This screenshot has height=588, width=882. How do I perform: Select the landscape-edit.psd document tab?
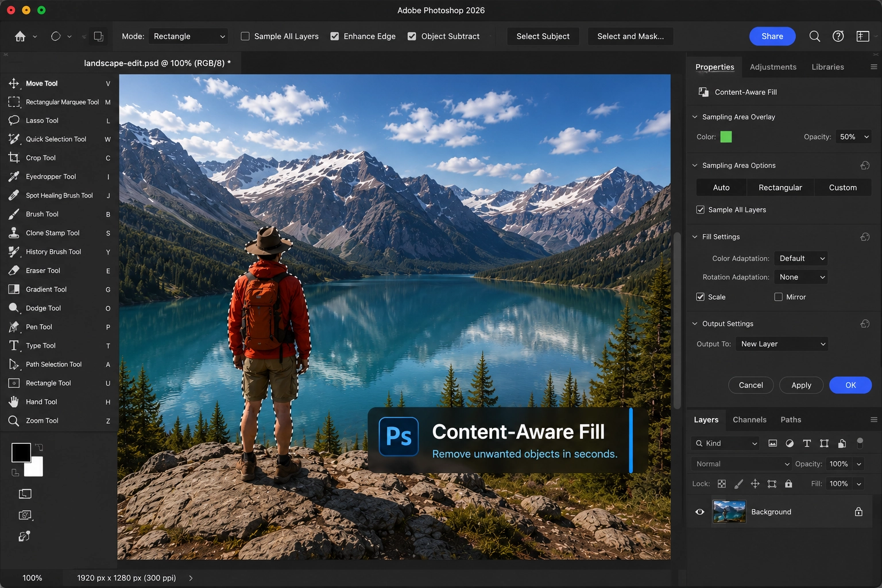coord(157,63)
